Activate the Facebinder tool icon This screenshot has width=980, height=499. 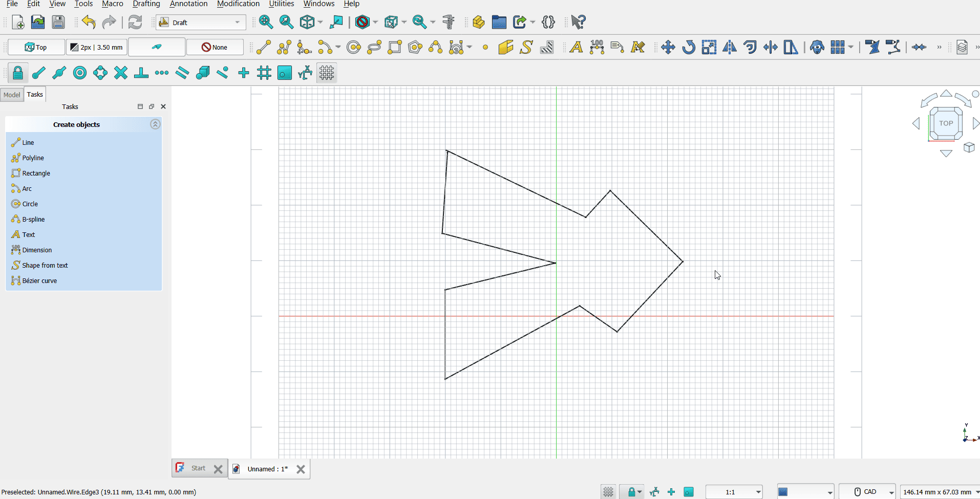pyautogui.click(x=505, y=48)
